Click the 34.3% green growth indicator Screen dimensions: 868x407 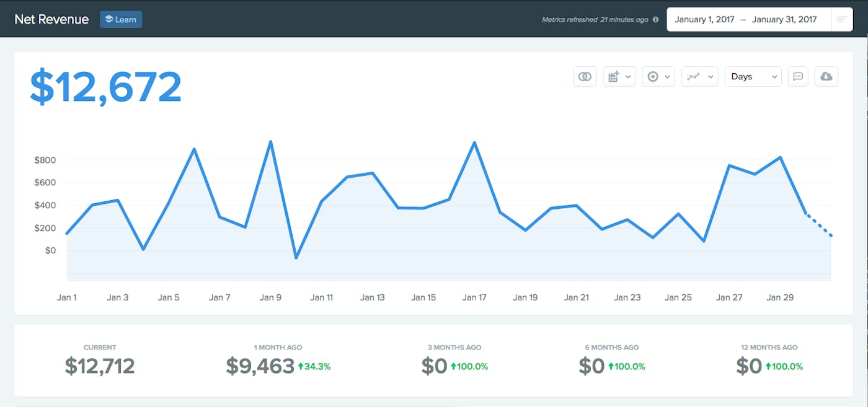point(314,367)
